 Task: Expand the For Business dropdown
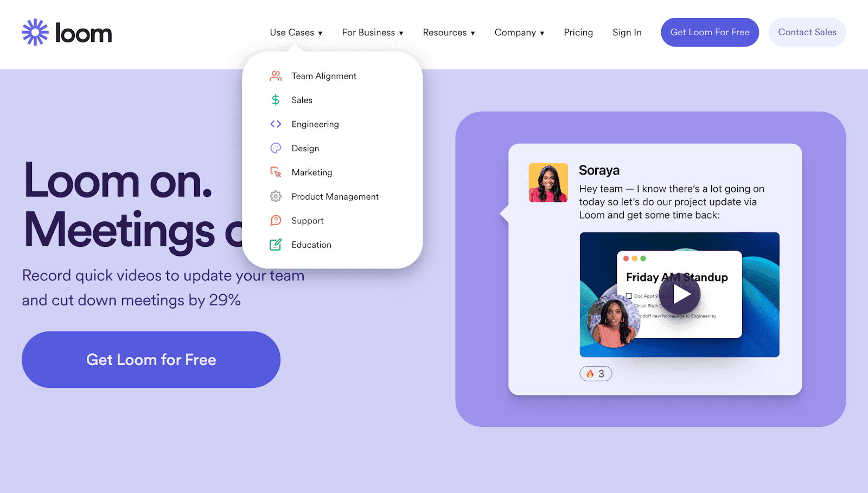pos(373,33)
